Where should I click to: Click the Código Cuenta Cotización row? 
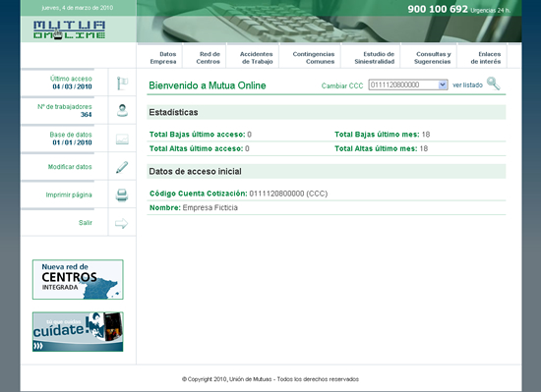pos(326,194)
